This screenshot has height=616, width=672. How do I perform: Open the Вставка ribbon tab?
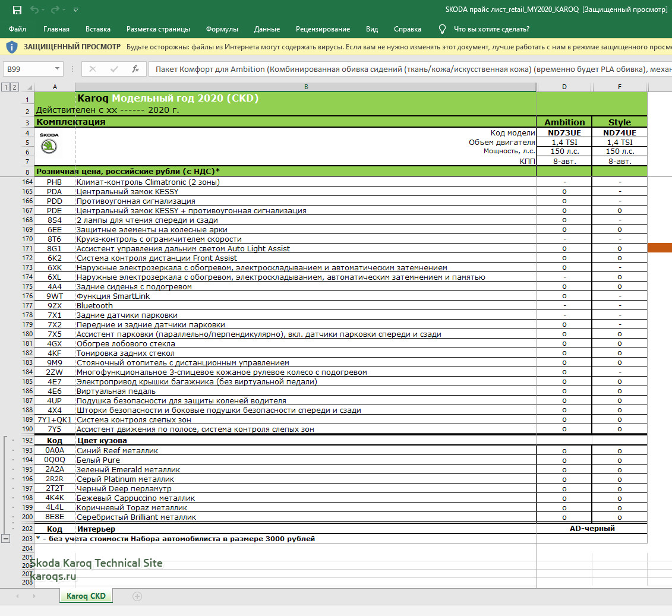[x=97, y=29]
